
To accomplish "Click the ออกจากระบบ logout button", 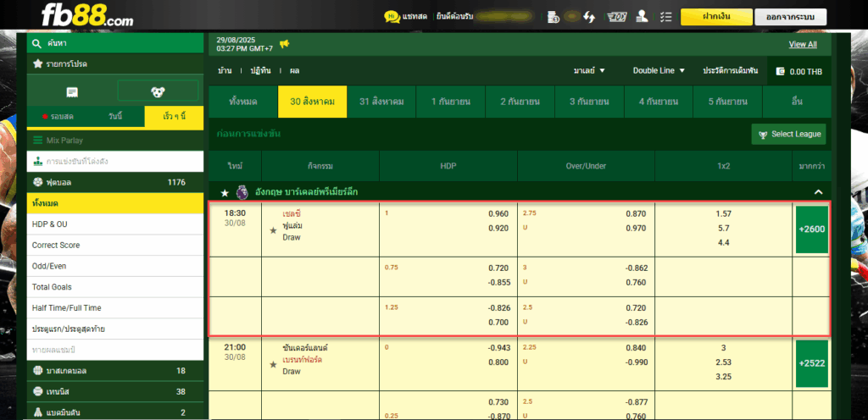I will click(x=791, y=17).
